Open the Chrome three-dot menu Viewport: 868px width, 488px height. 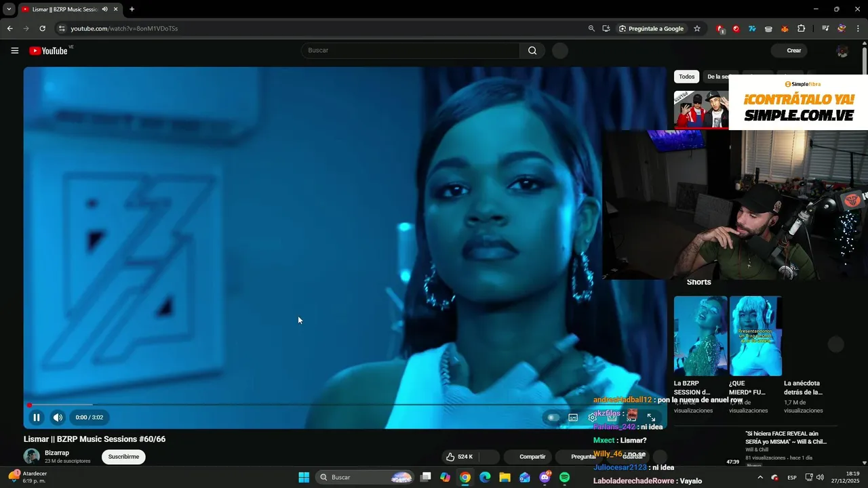(858, 28)
